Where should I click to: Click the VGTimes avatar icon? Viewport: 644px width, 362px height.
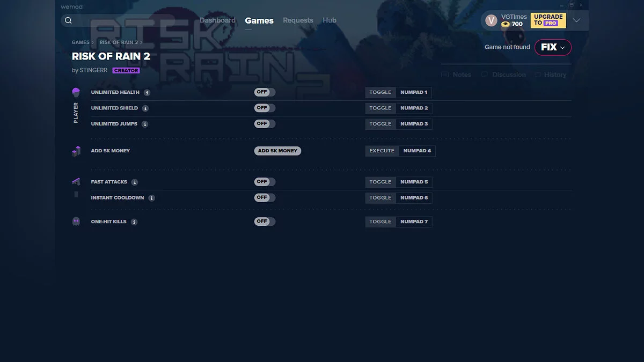tap(491, 20)
